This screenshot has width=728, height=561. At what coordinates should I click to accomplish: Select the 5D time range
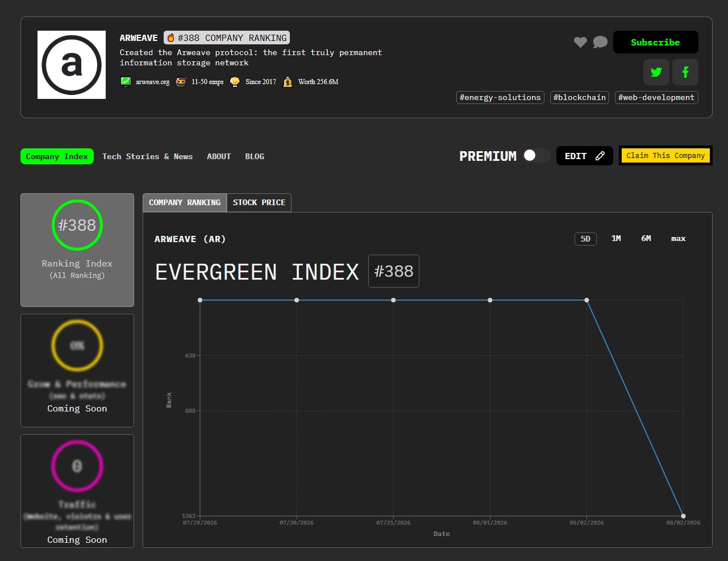point(585,239)
